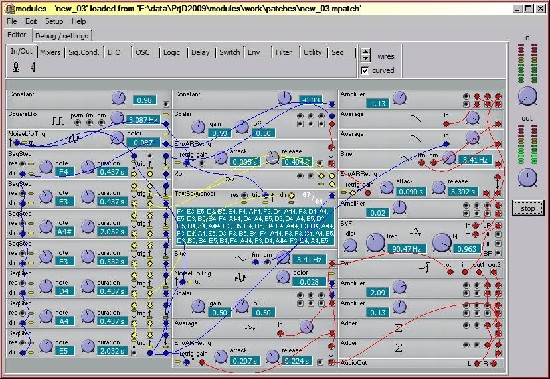Add the speaker audio output module
Screen dimensions: 550x379
point(33,67)
